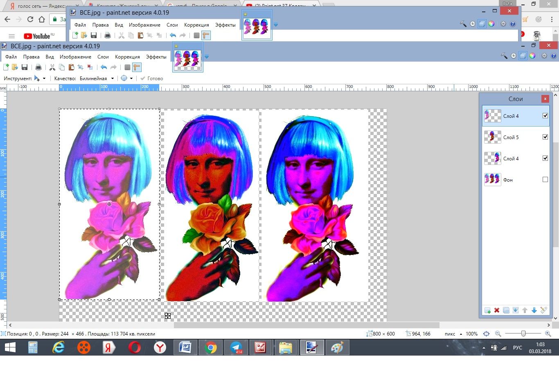Click the Undo arrow in front paint.net window
This screenshot has height=392, width=559.
point(104,67)
